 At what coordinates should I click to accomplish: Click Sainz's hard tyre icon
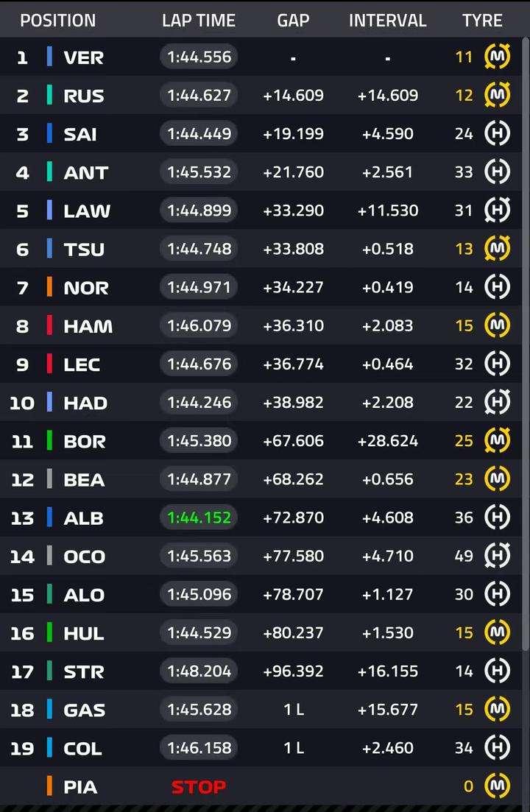pos(497,133)
